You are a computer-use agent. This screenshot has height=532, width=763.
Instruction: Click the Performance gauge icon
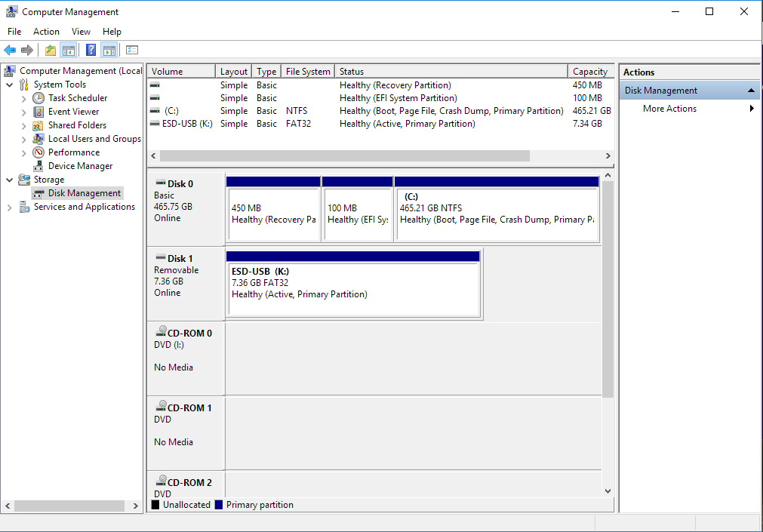click(x=38, y=152)
